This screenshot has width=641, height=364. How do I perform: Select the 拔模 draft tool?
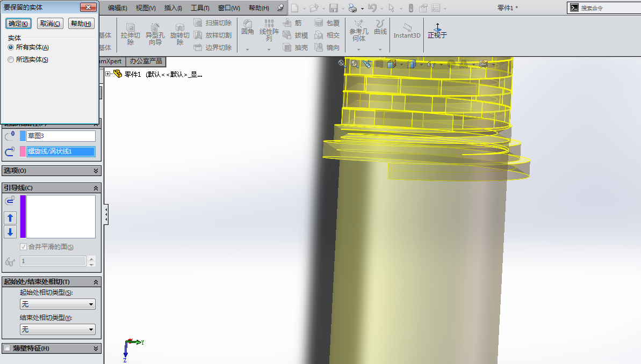click(296, 35)
